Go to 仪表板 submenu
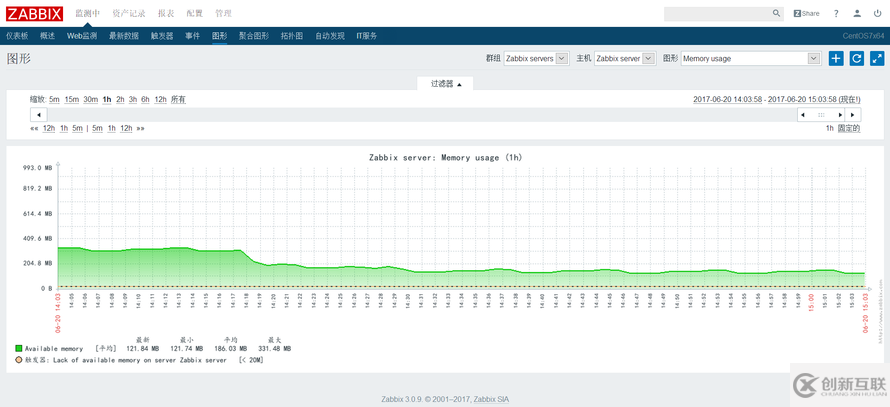This screenshot has width=890, height=407. point(17,36)
